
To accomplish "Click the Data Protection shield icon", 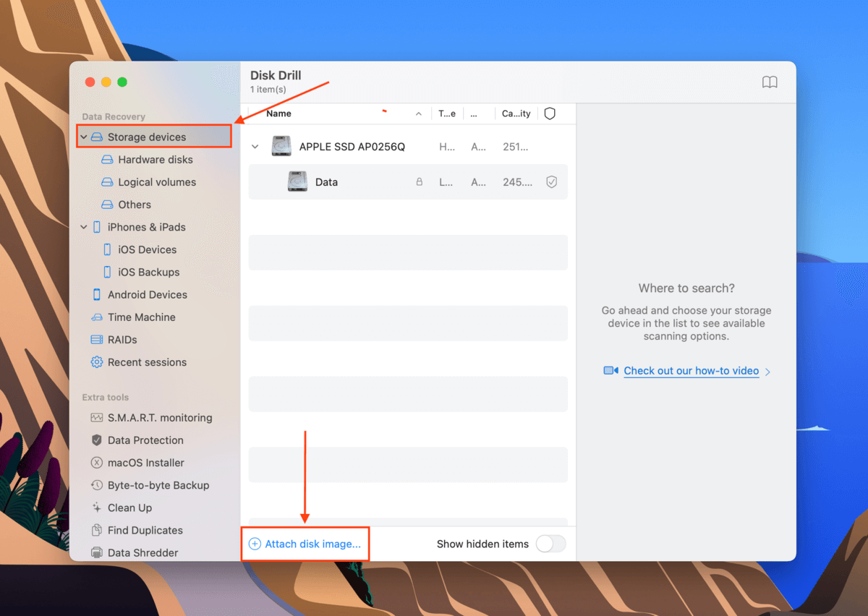I will pos(97,440).
